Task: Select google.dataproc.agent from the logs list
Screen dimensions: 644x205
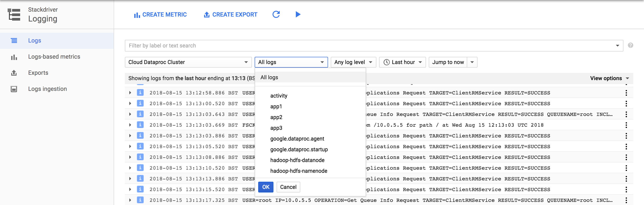Action: click(297, 139)
